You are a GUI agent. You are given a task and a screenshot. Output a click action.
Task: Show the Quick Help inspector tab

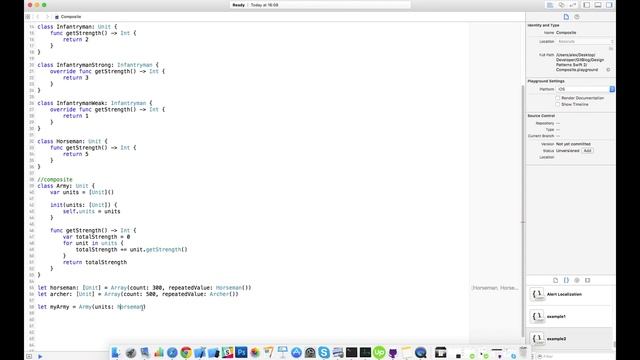tap(577, 17)
